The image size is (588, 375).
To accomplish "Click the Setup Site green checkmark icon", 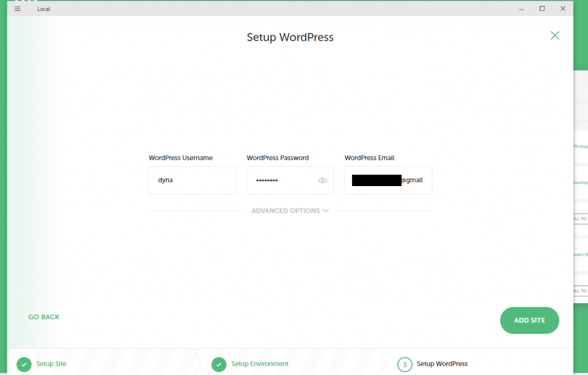I will 24,364.
